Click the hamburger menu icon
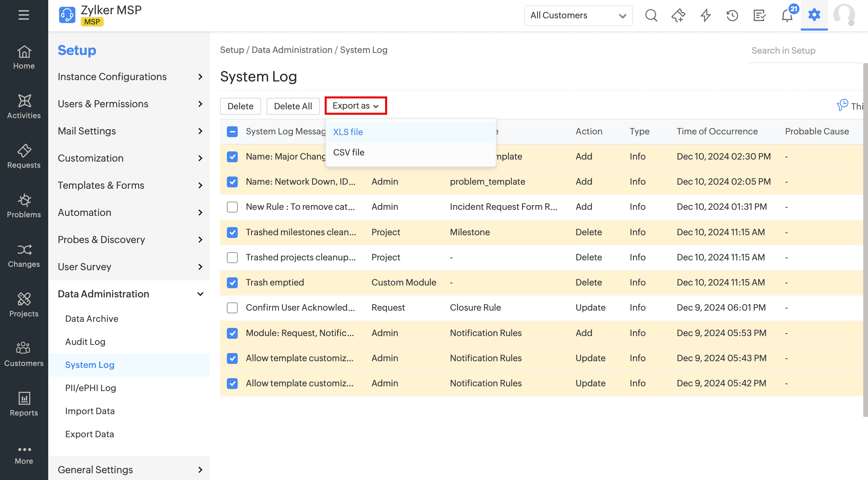868x480 pixels. coord(24,15)
